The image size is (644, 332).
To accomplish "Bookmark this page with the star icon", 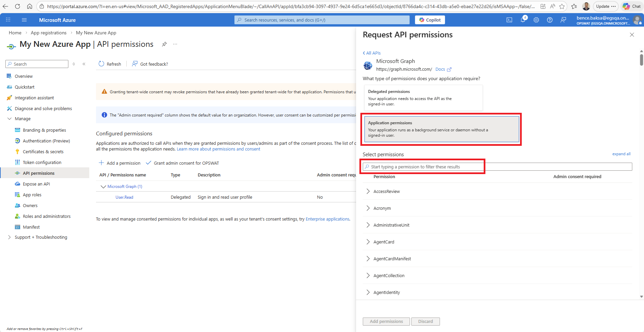I will pos(562,6).
